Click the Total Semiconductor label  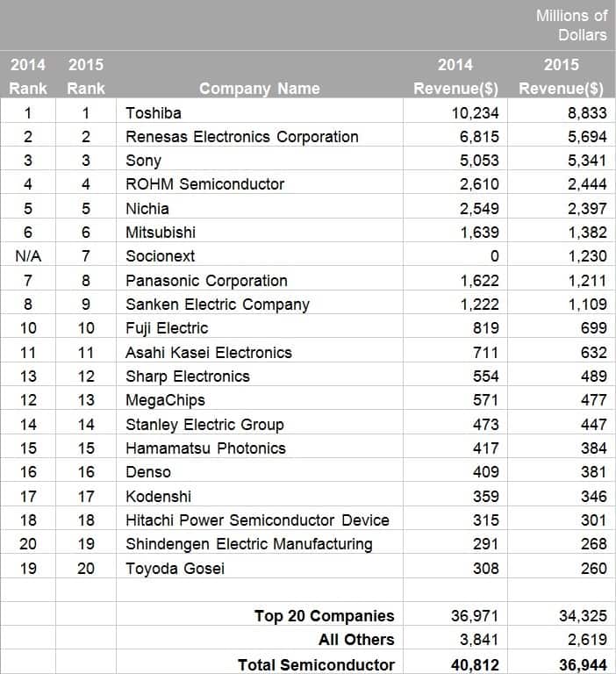coord(317,664)
